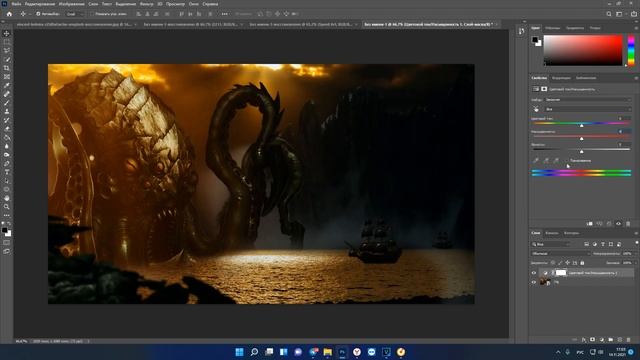
Task: Open taskbar search
Action: [x=254, y=352]
